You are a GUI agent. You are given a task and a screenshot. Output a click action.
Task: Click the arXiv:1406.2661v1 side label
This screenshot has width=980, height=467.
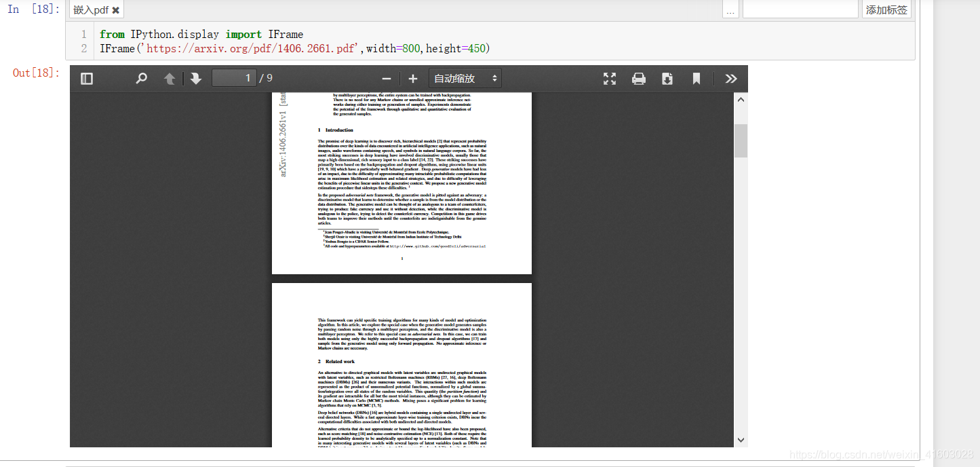pos(283,134)
